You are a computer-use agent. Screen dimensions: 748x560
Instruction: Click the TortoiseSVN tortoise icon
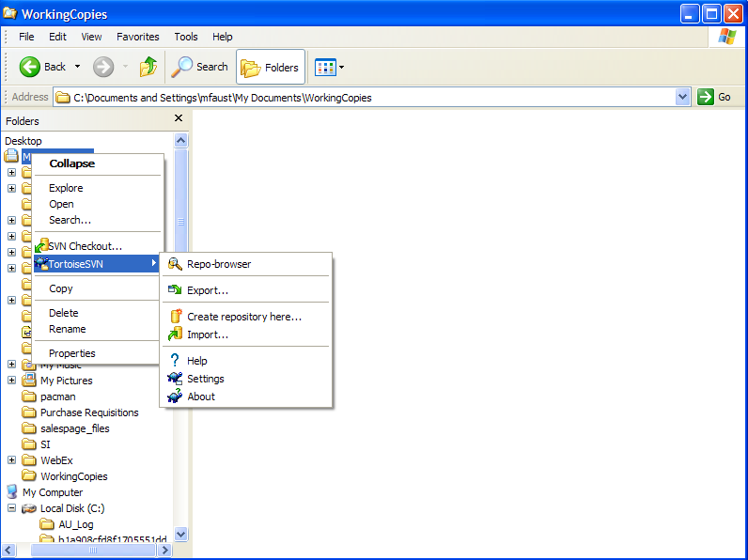click(41, 263)
